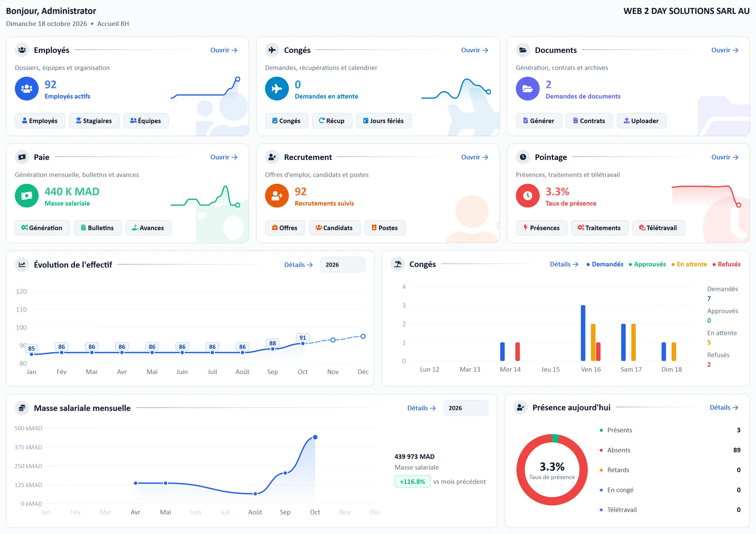
Task: Open the Télétravail shortcut
Action: tap(658, 228)
